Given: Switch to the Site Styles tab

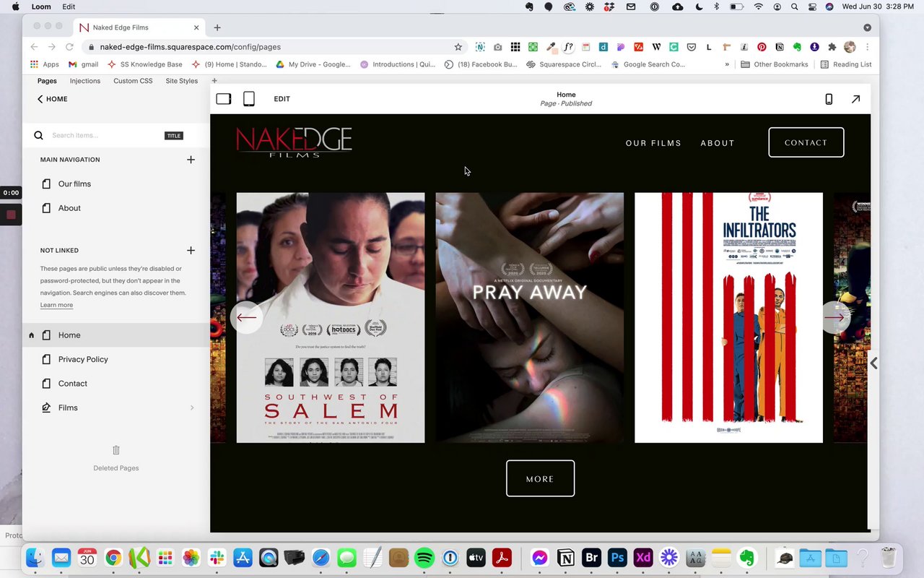Looking at the screenshot, I should (x=182, y=81).
